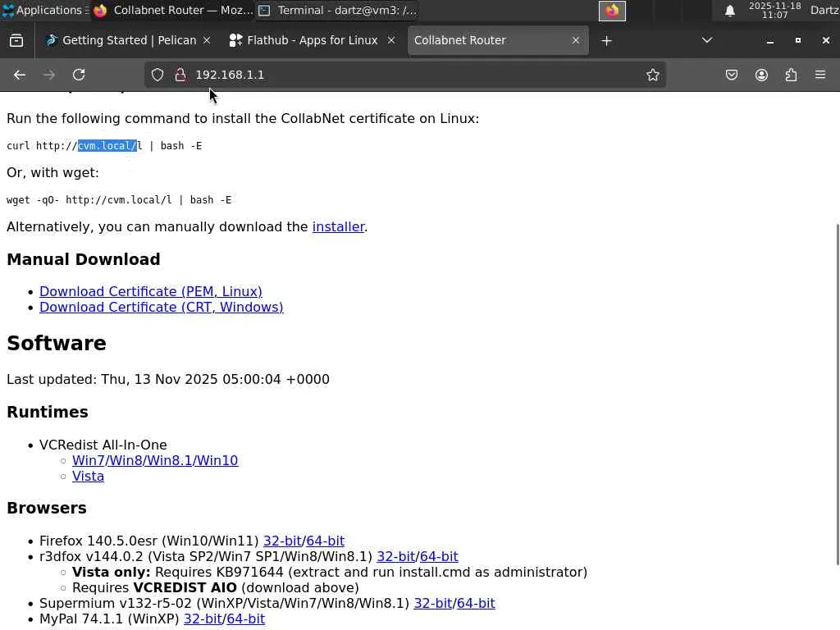Click the page vertical scrollbar thumb
The height and width of the screenshot is (630, 840).
coord(838,395)
